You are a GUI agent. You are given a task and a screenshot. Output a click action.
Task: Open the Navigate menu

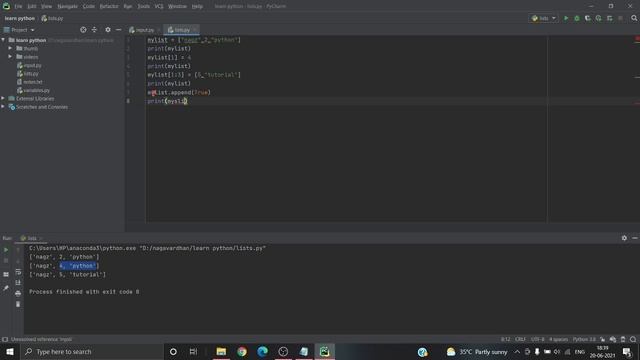point(67,6)
